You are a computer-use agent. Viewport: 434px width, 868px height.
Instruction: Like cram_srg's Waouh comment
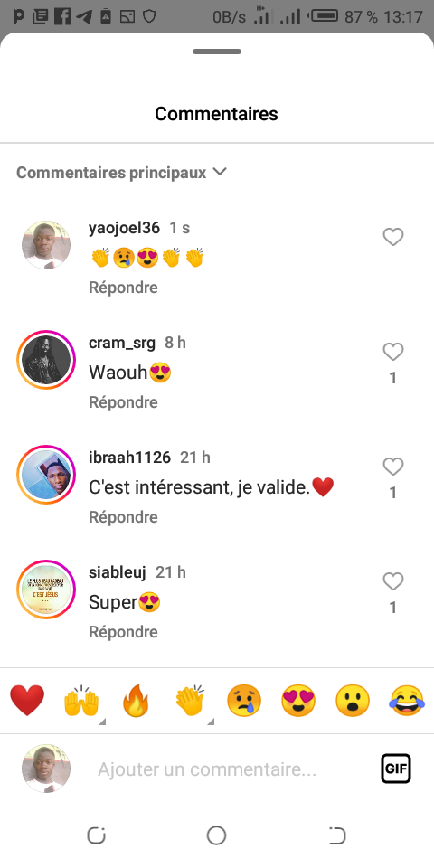pos(393,352)
